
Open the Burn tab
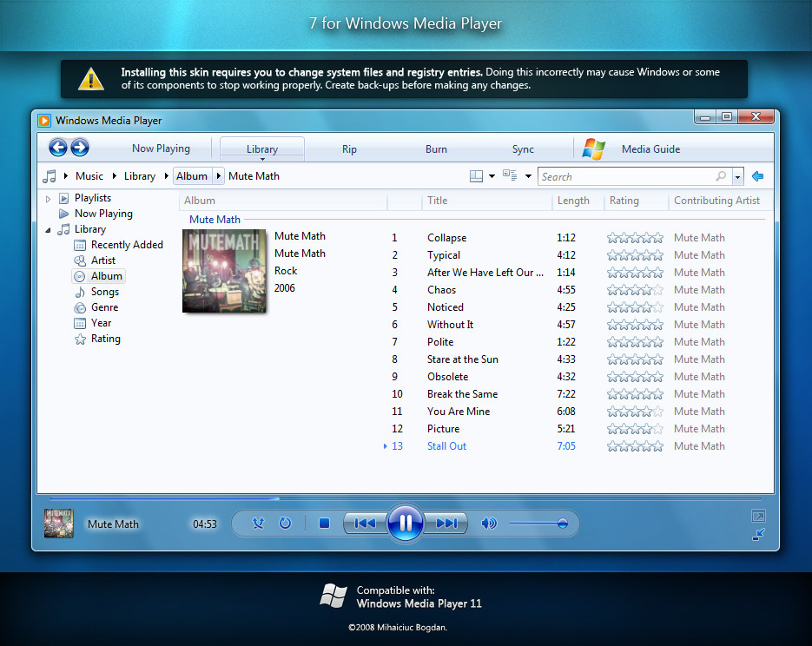click(436, 149)
